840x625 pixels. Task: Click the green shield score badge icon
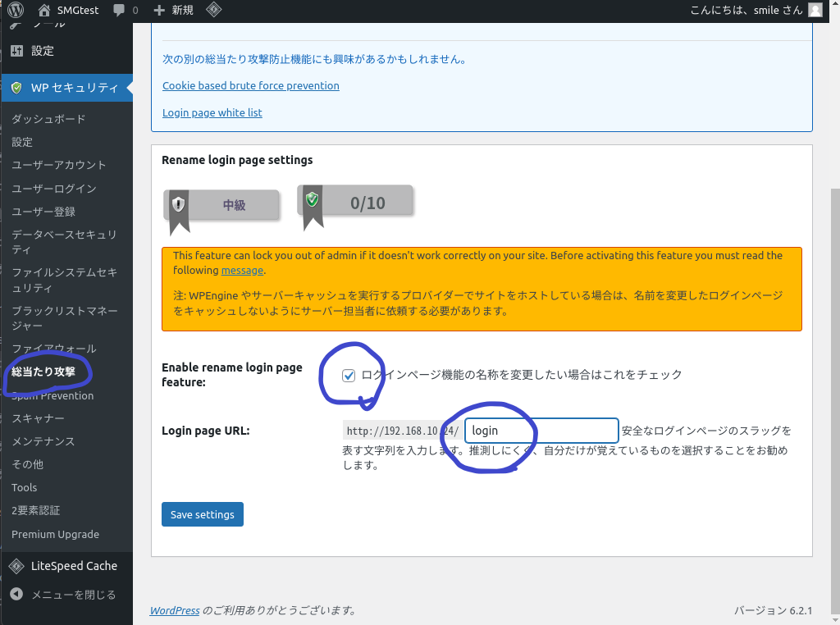313,200
